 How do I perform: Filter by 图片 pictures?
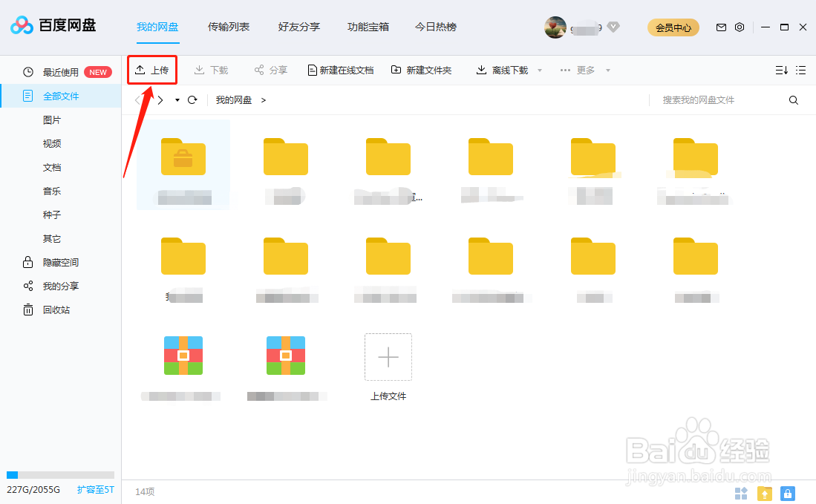coord(52,120)
